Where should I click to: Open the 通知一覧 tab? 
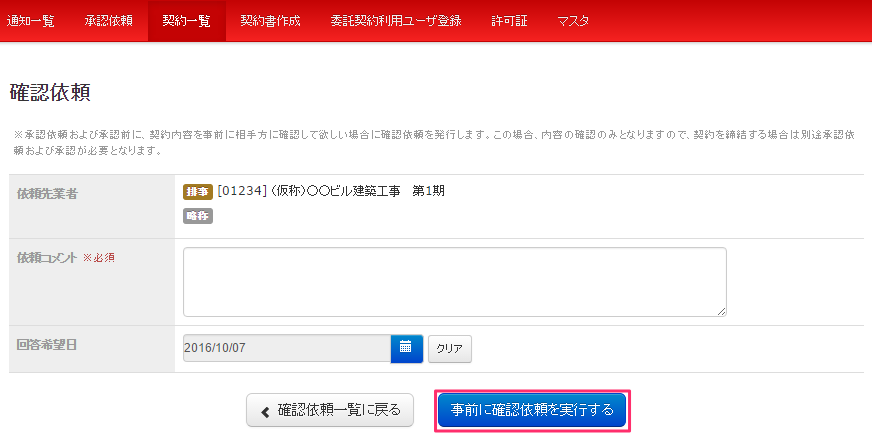[30, 21]
